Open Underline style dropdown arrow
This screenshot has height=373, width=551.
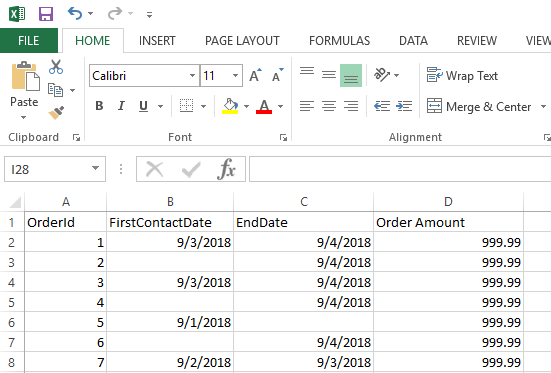(x=161, y=106)
